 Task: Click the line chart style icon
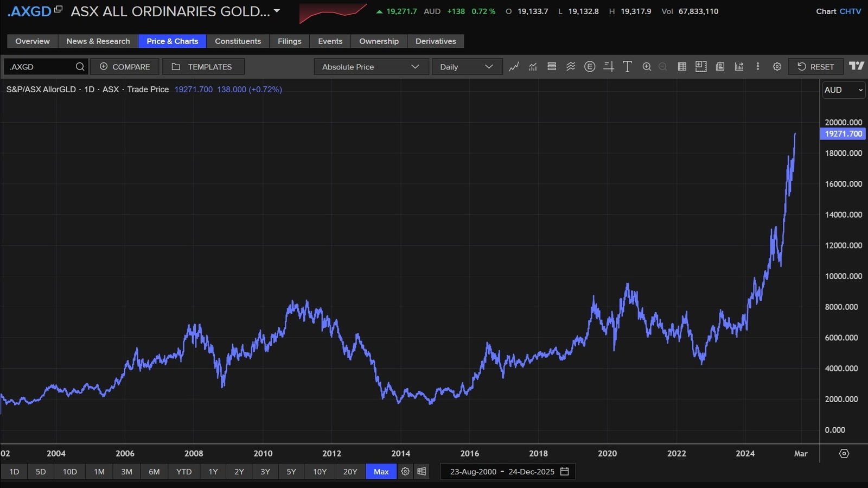tap(514, 67)
